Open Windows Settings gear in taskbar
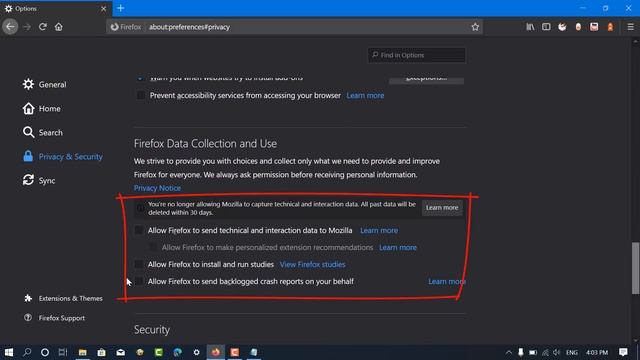Image resolution: width=640 pixels, height=360 pixels. (x=196, y=352)
